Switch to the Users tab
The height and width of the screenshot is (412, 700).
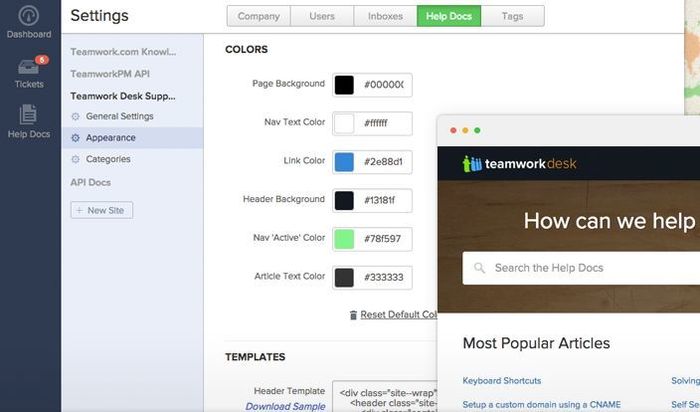tap(322, 16)
